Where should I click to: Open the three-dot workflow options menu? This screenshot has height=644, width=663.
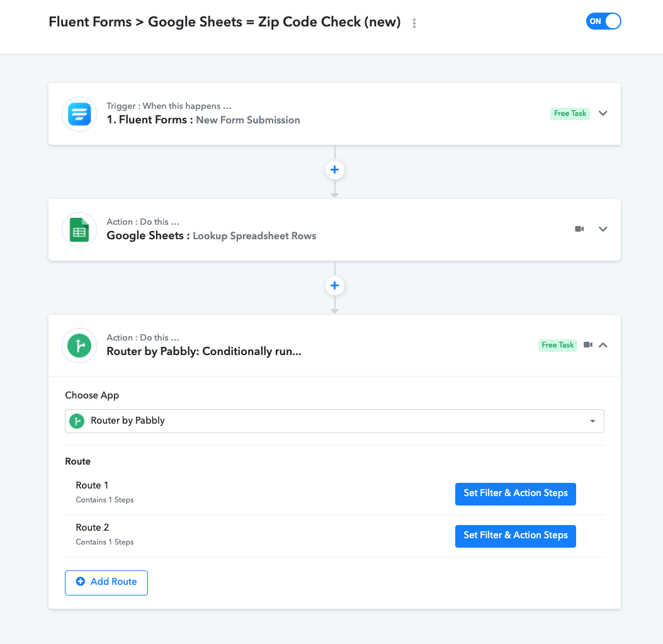click(414, 23)
